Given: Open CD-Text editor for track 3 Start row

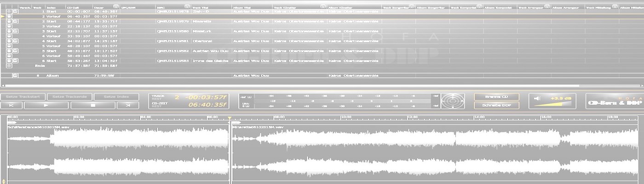Looking at the screenshot, I should pos(15,31).
